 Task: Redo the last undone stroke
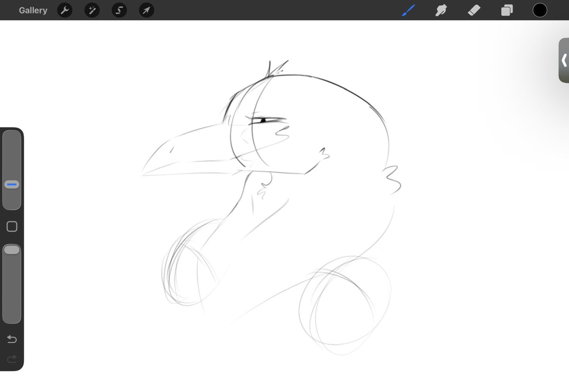12,359
